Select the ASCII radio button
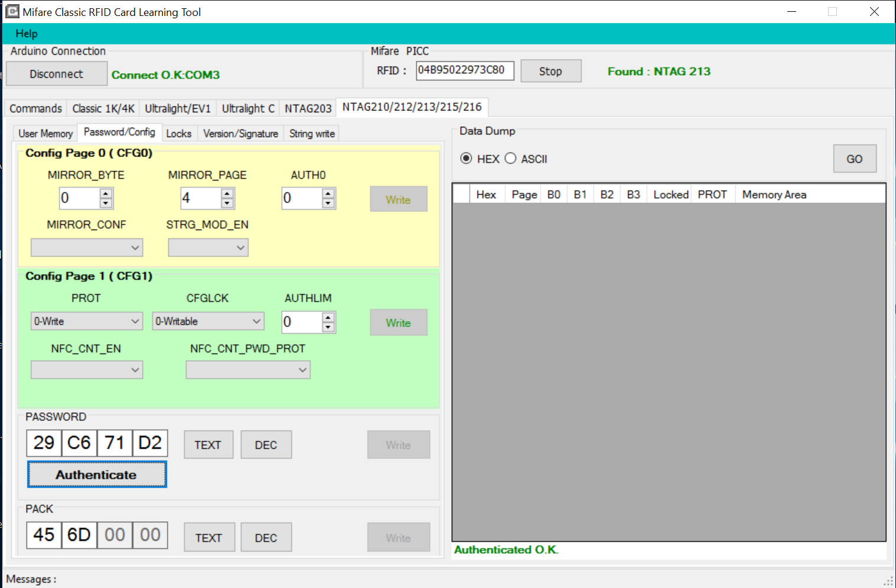896x588 pixels. (511, 158)
